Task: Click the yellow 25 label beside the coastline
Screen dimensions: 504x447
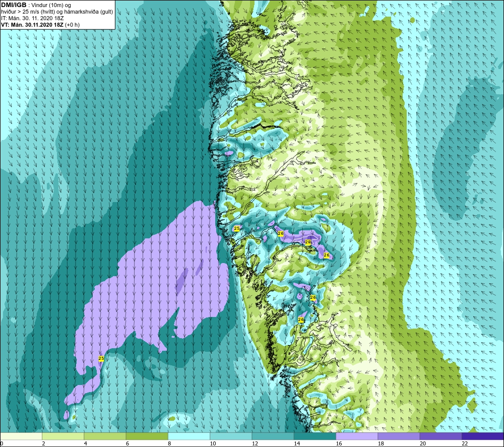Action: tap(237, 228)
